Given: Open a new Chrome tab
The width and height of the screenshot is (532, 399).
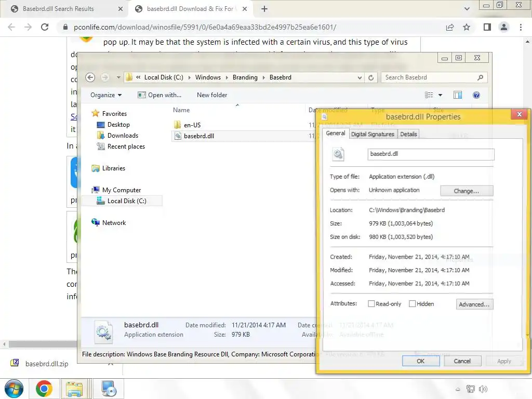Looking at the screenshot, I should (x=264, y=9).
